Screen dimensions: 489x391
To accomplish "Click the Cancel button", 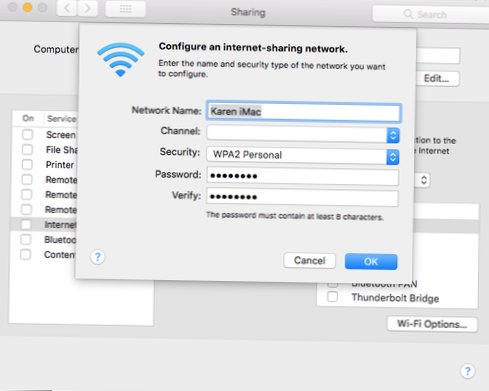I will [309, 261].
